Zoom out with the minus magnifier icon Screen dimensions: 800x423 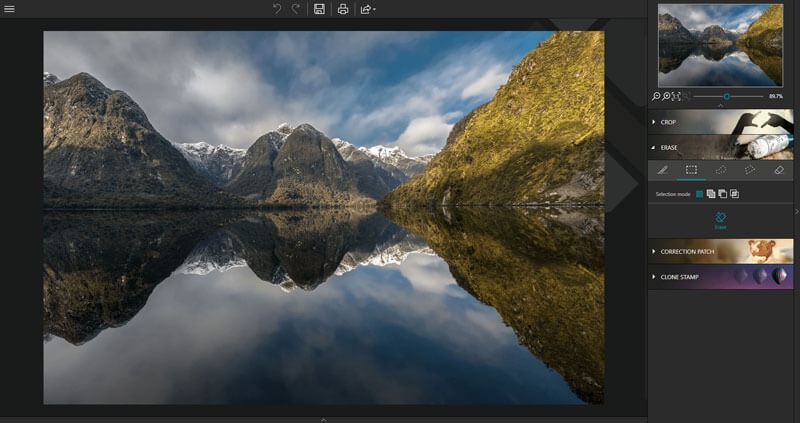[656, 96]
